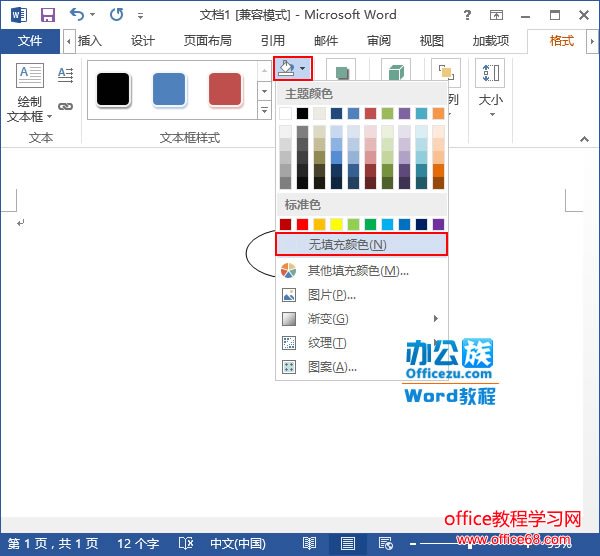Apply the red text box style
600x556 pixels.
coord(225,89)
